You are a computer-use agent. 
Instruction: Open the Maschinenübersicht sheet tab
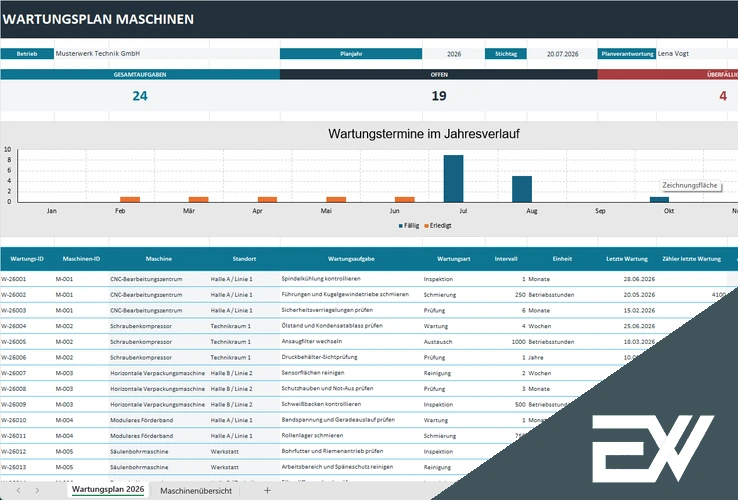coord(196,491)
